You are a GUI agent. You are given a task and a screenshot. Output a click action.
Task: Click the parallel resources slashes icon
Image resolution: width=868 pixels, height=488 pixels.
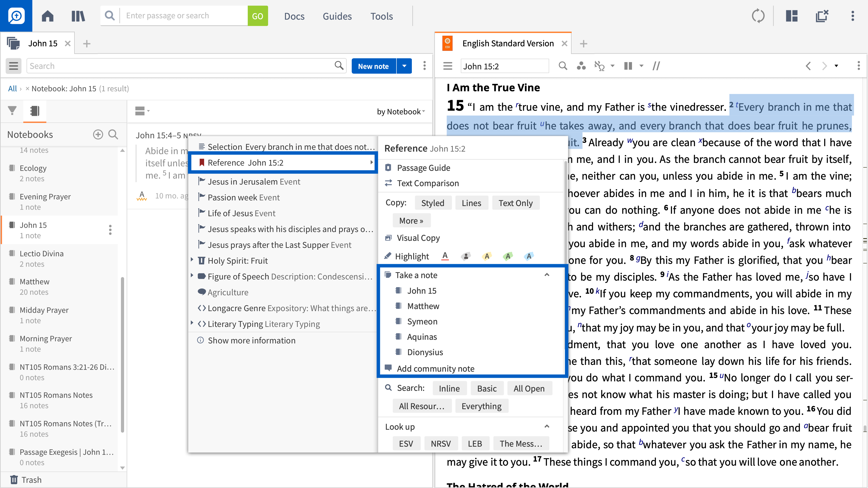656,66
